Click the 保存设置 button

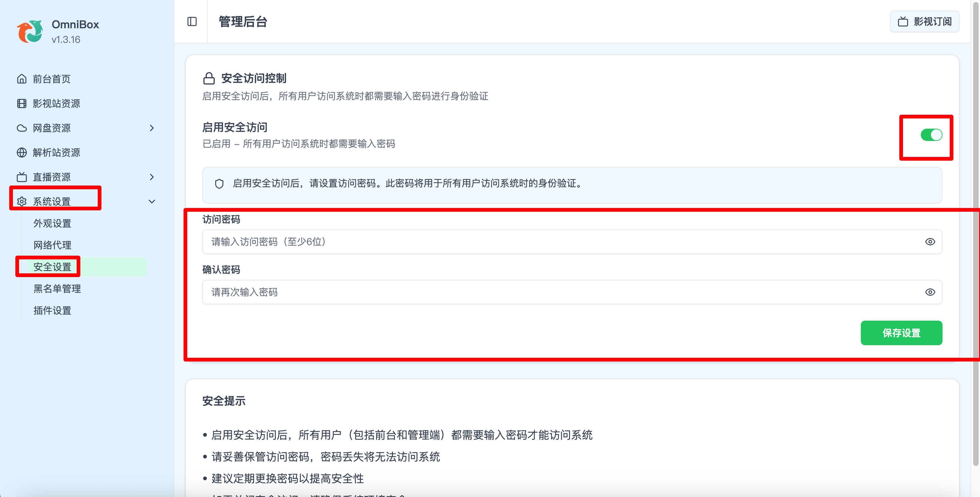(901, 333)
